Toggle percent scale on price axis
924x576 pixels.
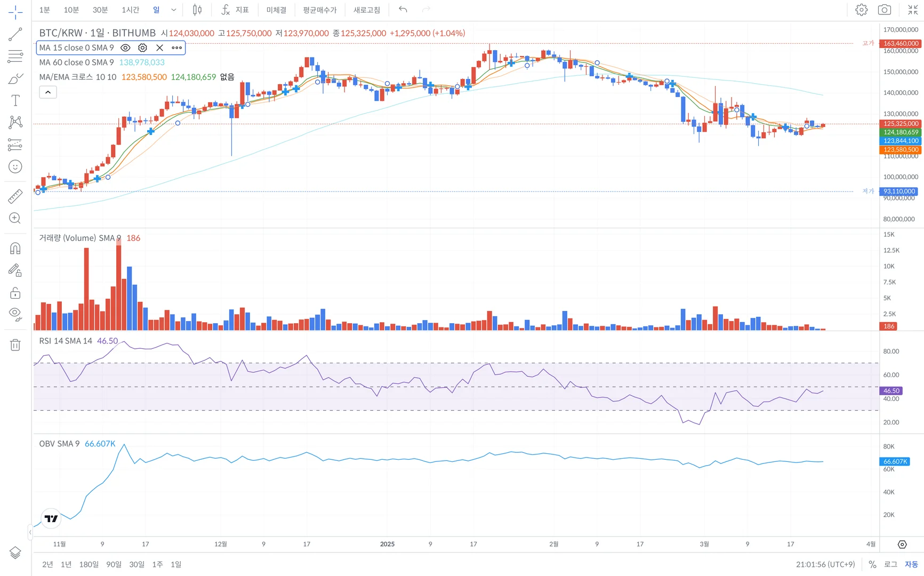point(872,564)
